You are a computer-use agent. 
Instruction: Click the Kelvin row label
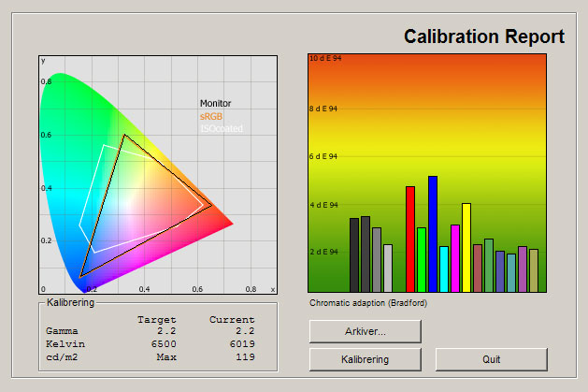coord(65,344)
